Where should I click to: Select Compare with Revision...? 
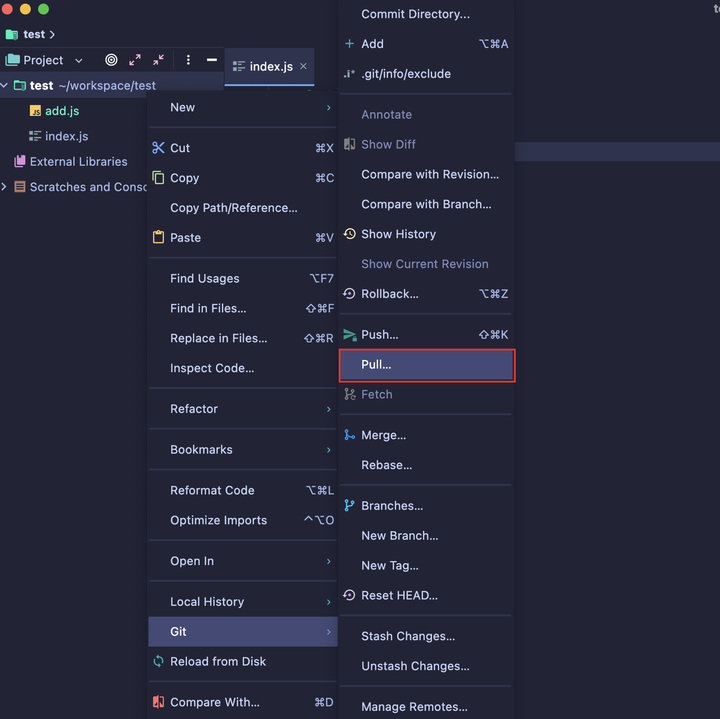426,174
